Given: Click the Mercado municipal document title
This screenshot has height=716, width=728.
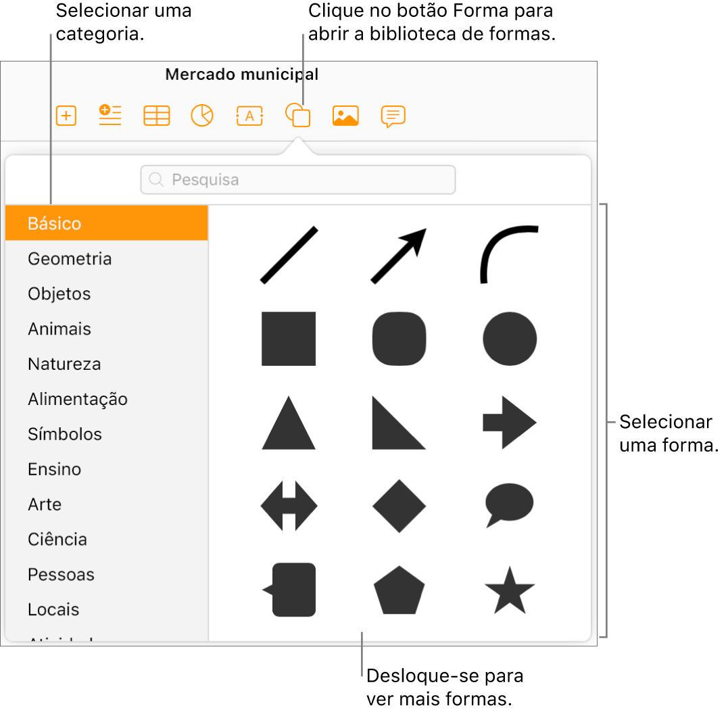Looking at the screenshot, I should click(242, 74).
